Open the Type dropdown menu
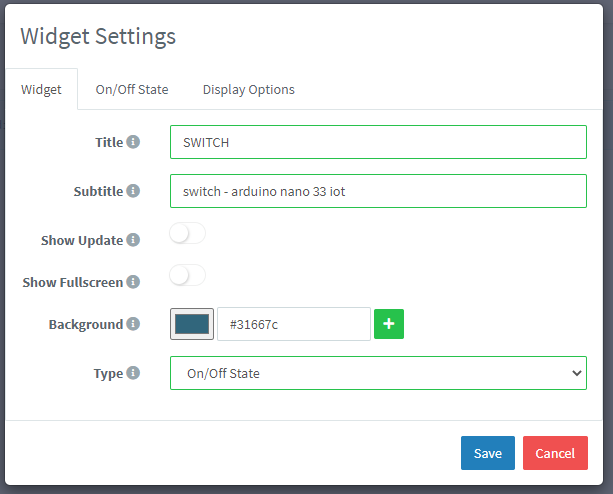The width and height of the screenshot is (613, 494). (x=378, y=373)
